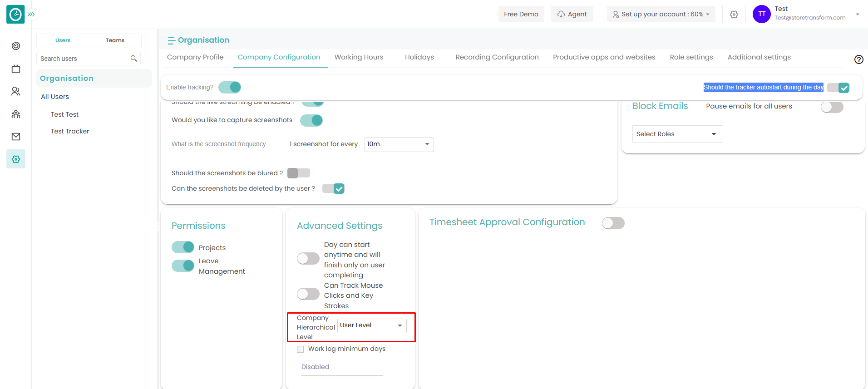Select the Users tab in sidebar
The height and width of the screenshot is (389, 868).
click(x=63, y=40)
